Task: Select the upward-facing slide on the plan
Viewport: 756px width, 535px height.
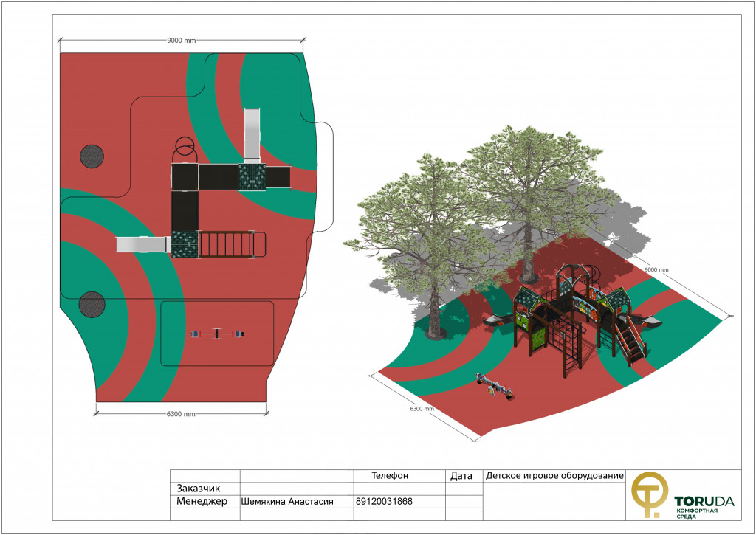Action: pyautogui.click(x=252, y=134)
